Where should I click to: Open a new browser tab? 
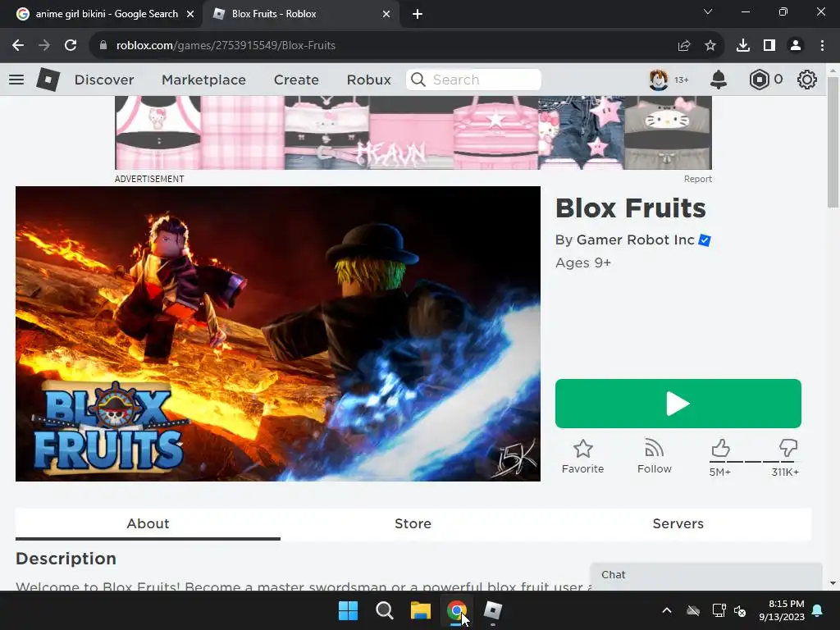(x=418, y=14)
